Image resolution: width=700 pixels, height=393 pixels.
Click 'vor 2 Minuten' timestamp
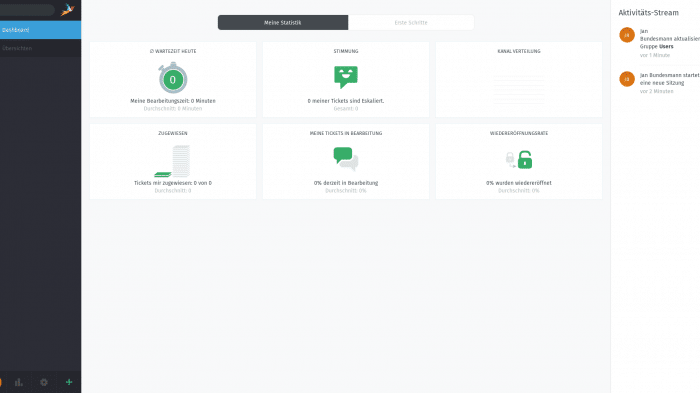tap(656, 91)
